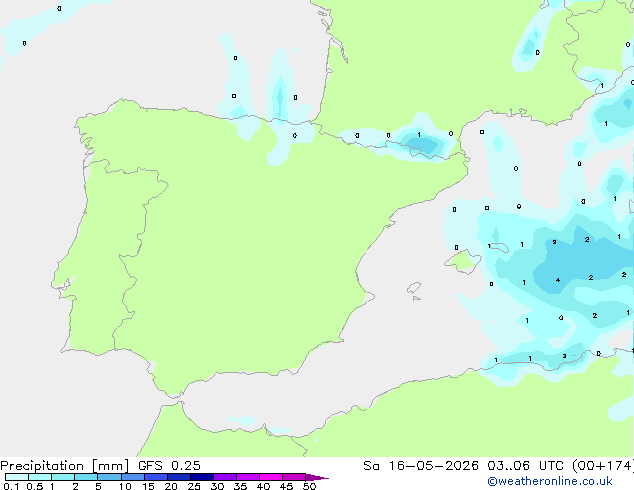634x490 pixels.
Task: Click the 0.5–1 mm legend color swatch
Action: (x=40, y=477)
